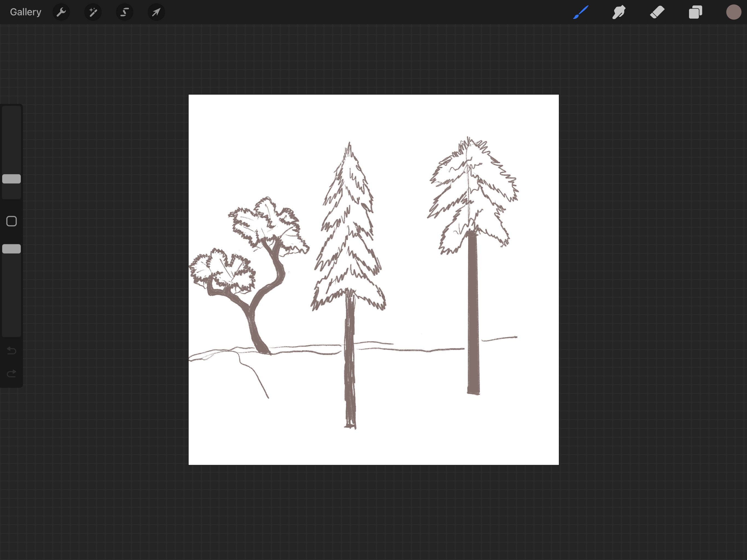This screenshot has height=560, width=747.
Task: Open the Adjustments magic wand menu
Action: click(x=93, y=12)
